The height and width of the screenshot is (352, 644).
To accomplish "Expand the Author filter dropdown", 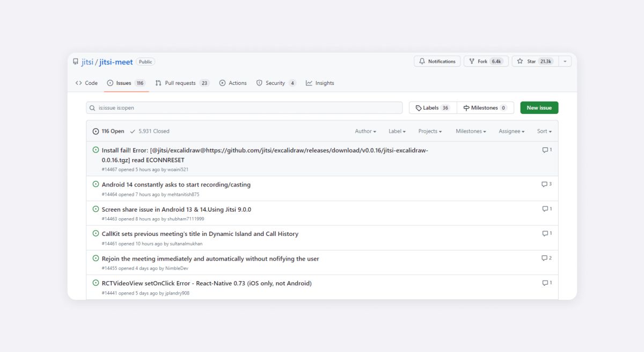I will tap(365, 131).
